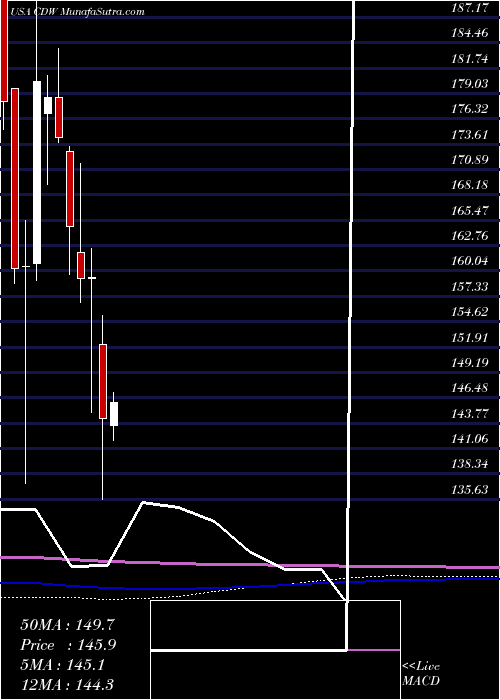Click the 176.32 price axis label
The image size is (500, 700).
click(468, 109)
